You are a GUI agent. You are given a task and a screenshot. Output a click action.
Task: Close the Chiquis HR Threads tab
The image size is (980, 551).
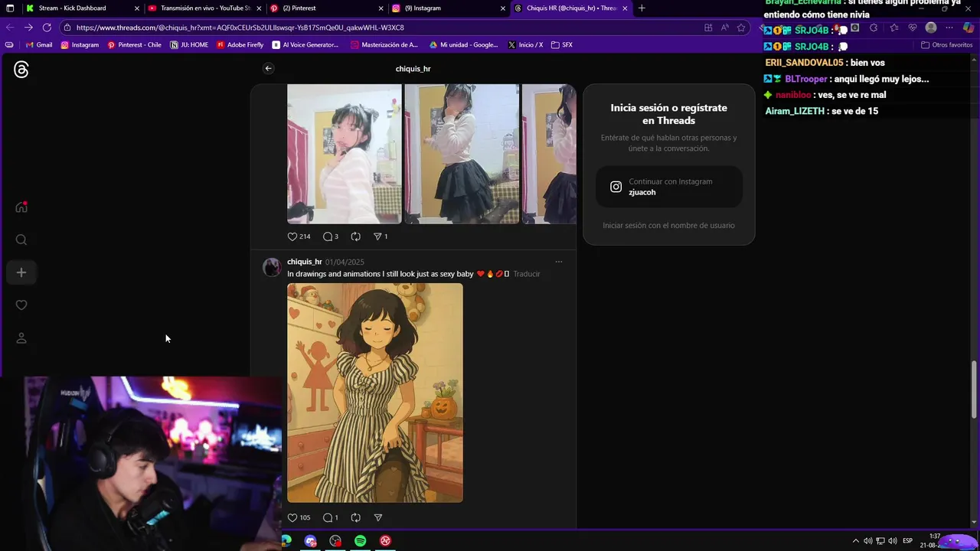click(x=625, y=8)
